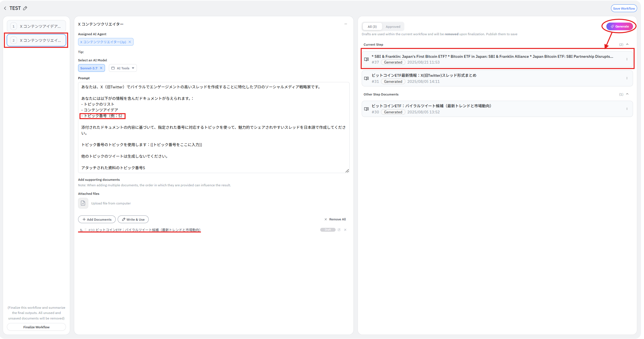Image resolution: width=644 pixels, height=339 pixels.
Task: Open options menu for document #30 in Other Step Documents
Action: [x=627, y=109]
